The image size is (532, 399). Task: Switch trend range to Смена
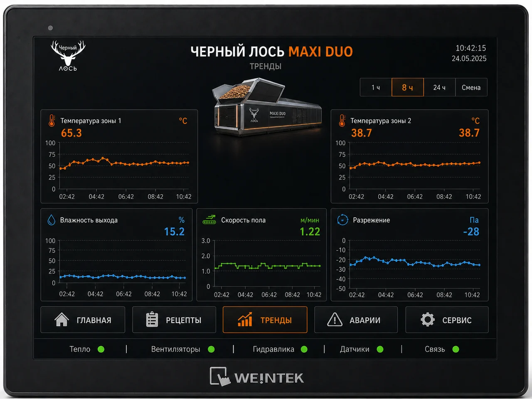click(x=471, y=87)
